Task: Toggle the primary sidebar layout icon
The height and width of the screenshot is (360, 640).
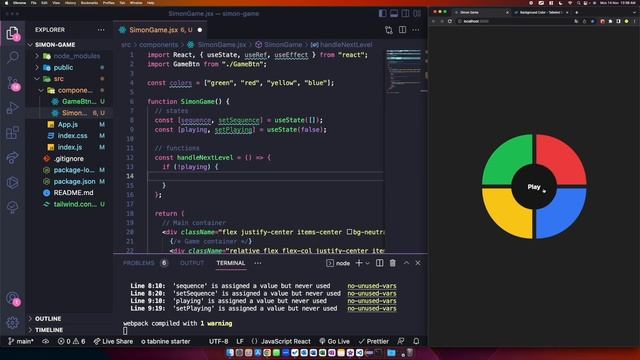Action: point(382,13)
